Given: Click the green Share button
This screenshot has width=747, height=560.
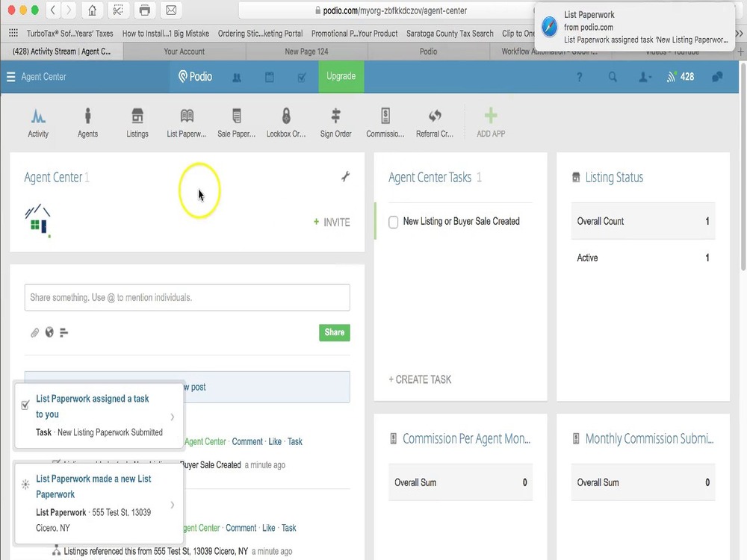Looking at the screenshot, I should click(x=335, y=332).
